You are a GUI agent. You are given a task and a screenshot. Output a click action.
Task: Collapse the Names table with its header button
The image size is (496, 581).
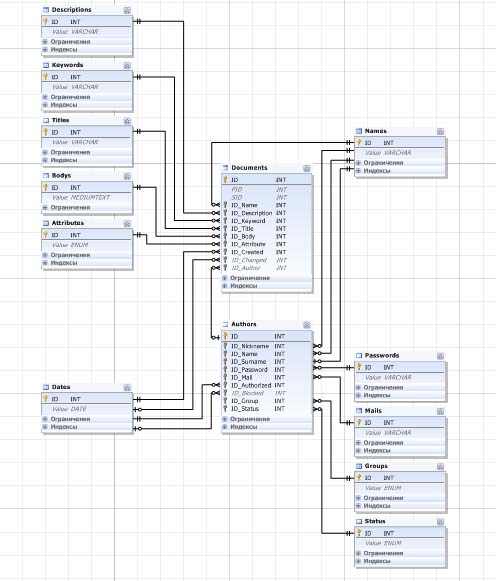point(440,132)
